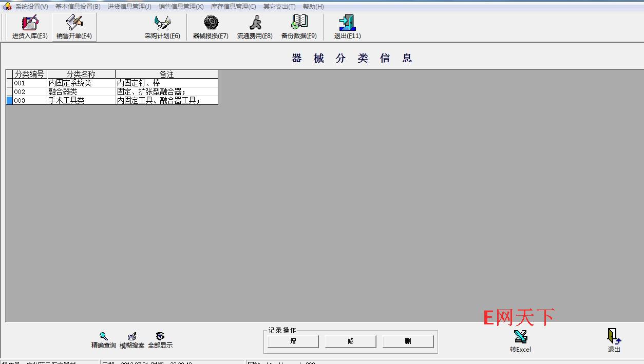This screenshot has width=644, height=364.
Task: Click the 分类编号 column header
Action: (30, 74)
